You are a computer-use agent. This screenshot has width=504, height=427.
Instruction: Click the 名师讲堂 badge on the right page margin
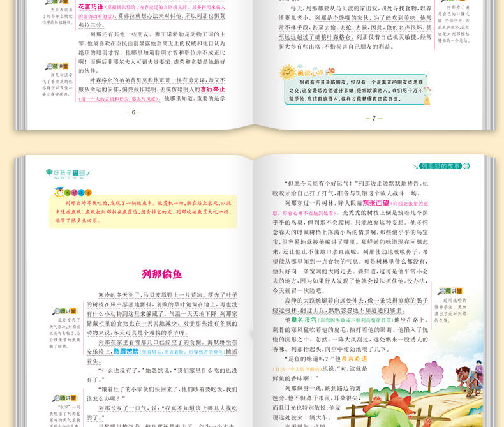(x=450, y=291)
